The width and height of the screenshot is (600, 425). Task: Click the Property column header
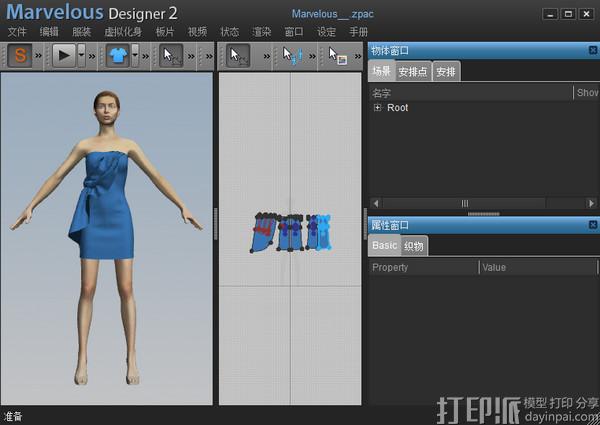coord(424,267)
